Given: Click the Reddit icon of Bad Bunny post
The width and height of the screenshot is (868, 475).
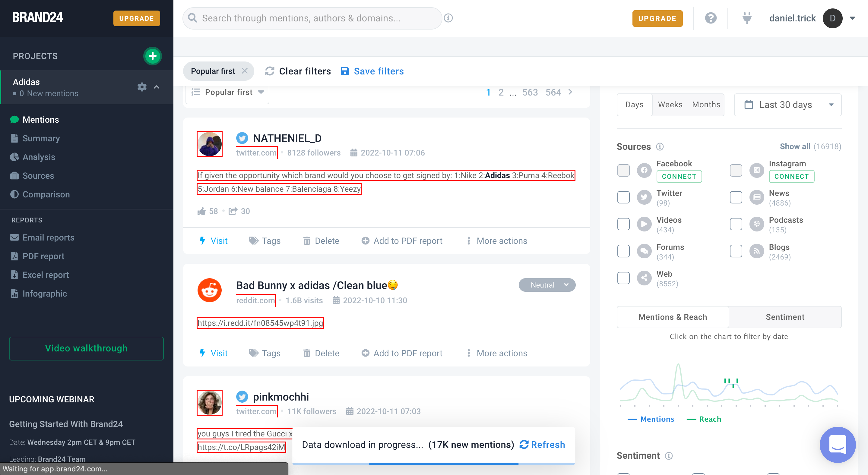Looking at the screenshot, I should click(x=210, y=290).
